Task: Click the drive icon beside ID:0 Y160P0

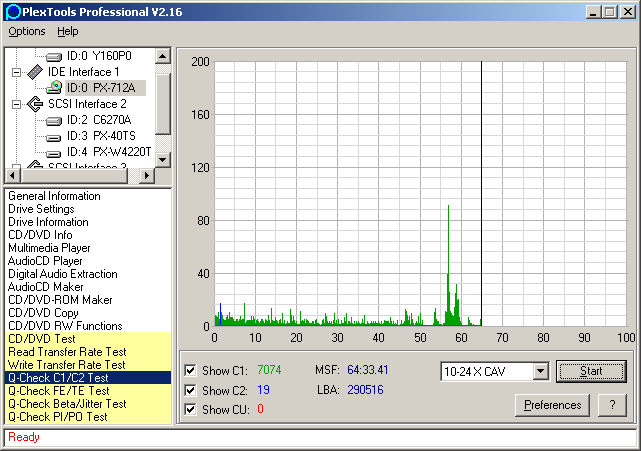Action: [54, 56]
